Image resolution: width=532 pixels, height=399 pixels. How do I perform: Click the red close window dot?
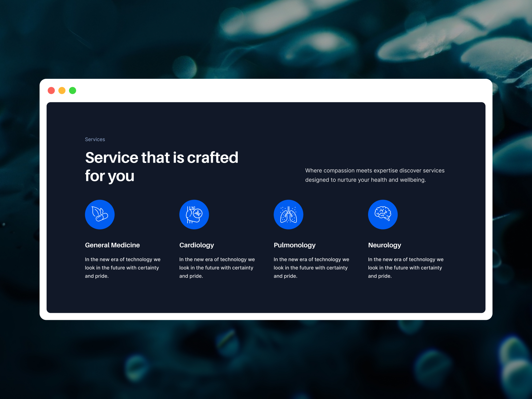click(51, 90)
